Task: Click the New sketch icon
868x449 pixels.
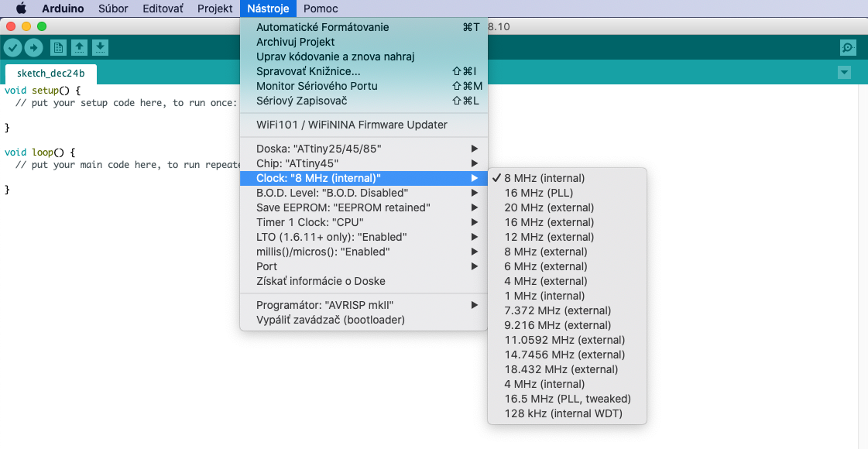Action: [x=58, y=48]
